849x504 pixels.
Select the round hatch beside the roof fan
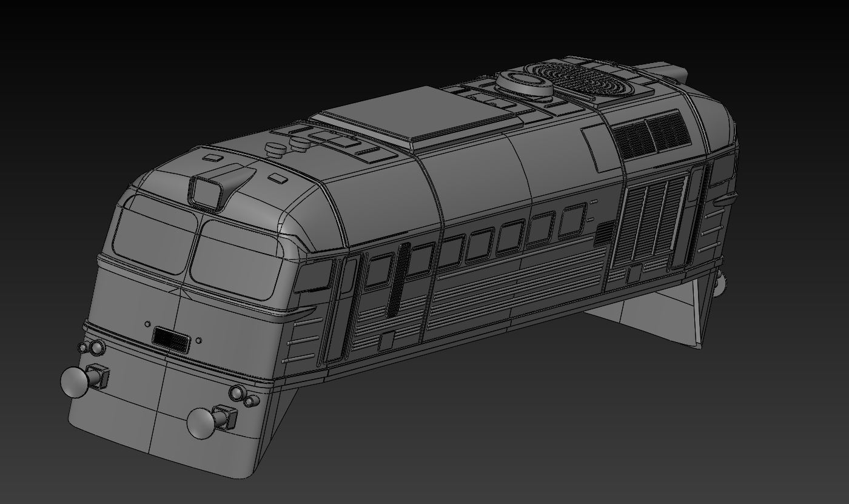(525, 84)
